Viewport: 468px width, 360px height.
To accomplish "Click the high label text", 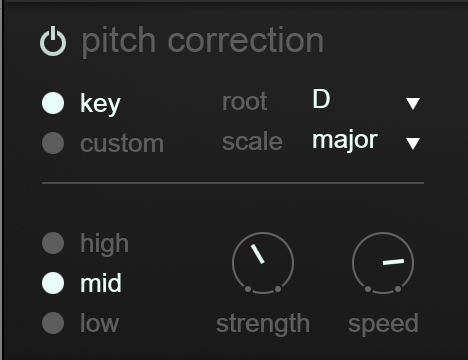I will pos(104,244).
